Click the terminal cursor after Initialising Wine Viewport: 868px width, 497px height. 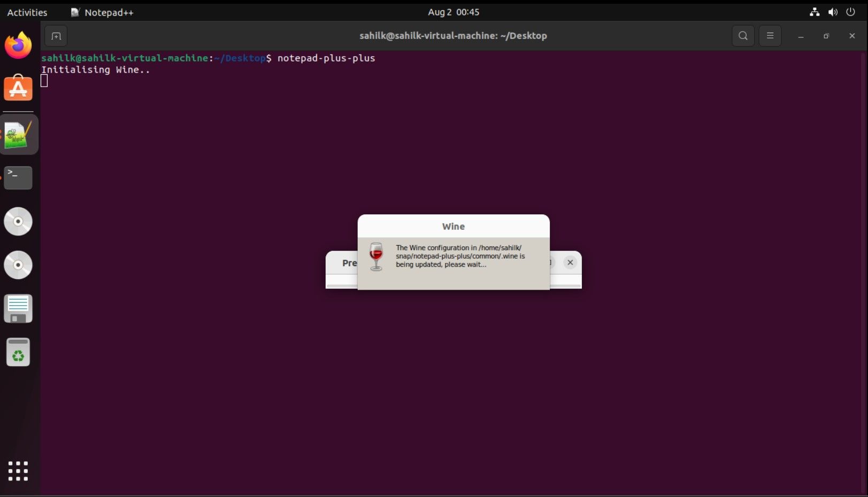(45, 80)
